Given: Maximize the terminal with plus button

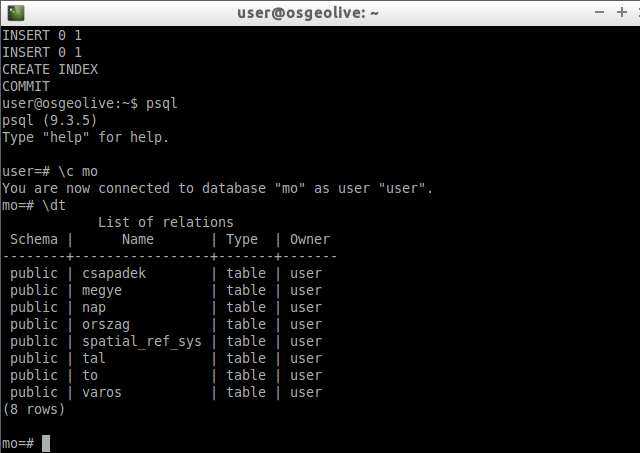Looking at the screenshot, I should pos(622,12).
